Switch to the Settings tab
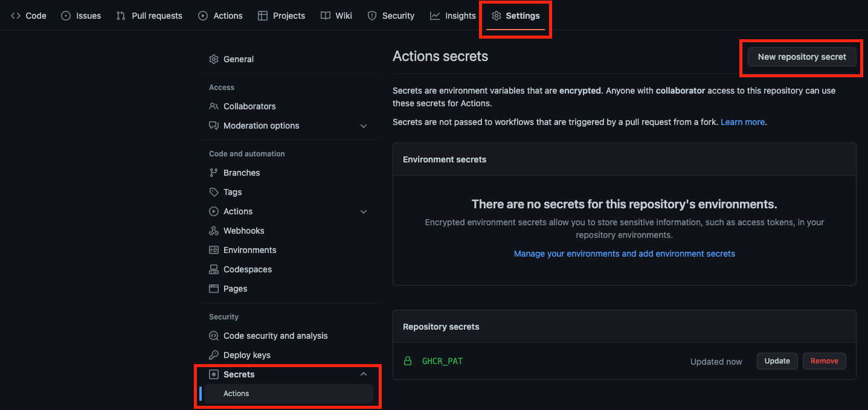The image size is (868, 410). click(x=515, y=16)
